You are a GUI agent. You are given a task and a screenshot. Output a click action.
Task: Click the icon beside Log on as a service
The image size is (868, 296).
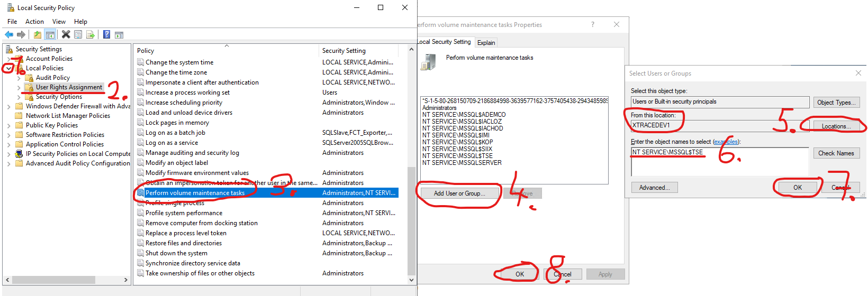(140, 142)
